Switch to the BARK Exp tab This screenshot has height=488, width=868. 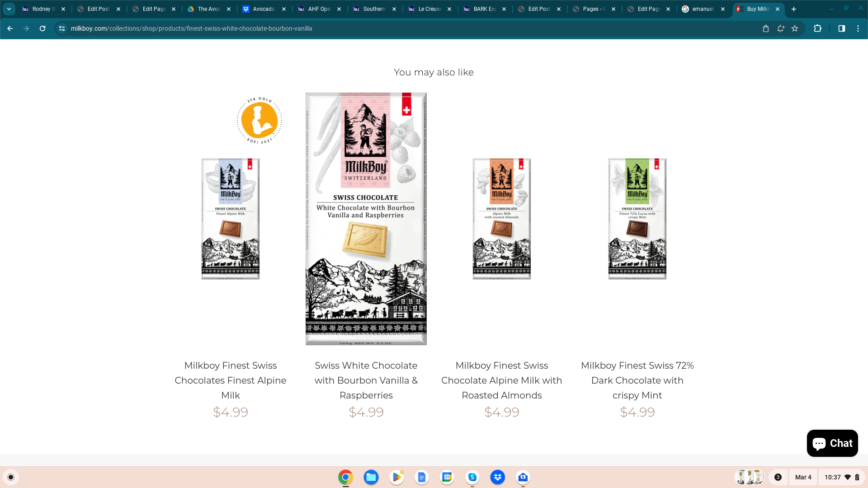pyautogui.click(x=485, y=9)
